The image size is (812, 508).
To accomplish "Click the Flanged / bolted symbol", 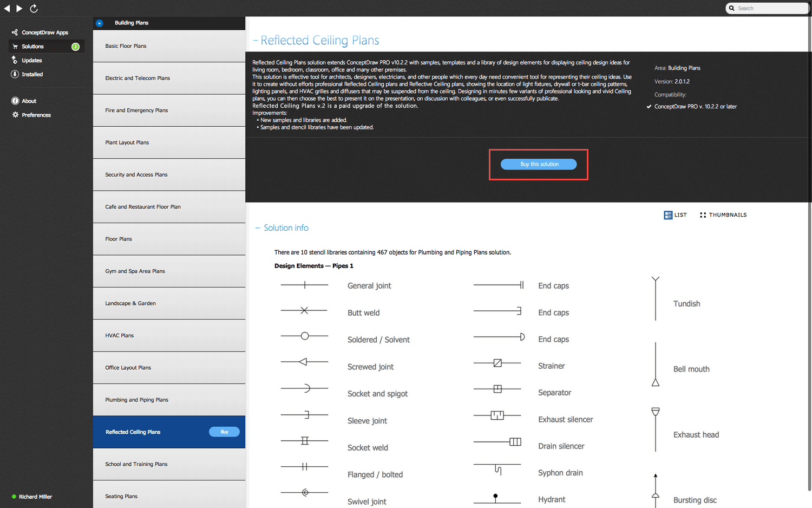I will coord(304,466).
